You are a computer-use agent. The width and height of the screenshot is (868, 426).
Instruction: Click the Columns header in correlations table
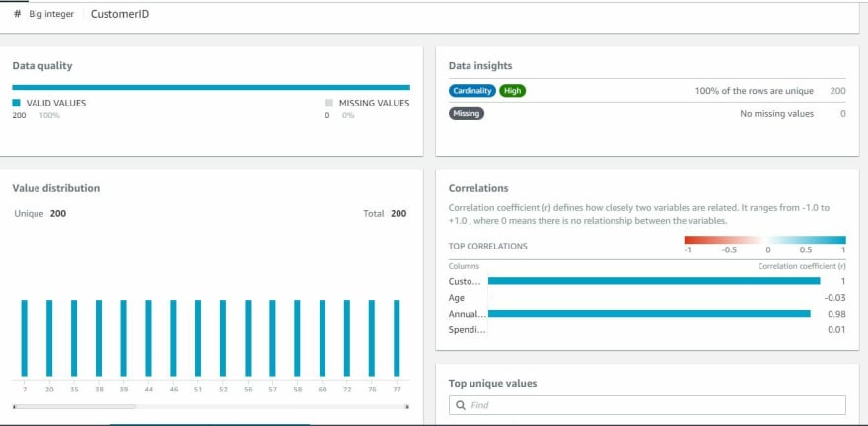pyautogui.click(x=464, y=266)
